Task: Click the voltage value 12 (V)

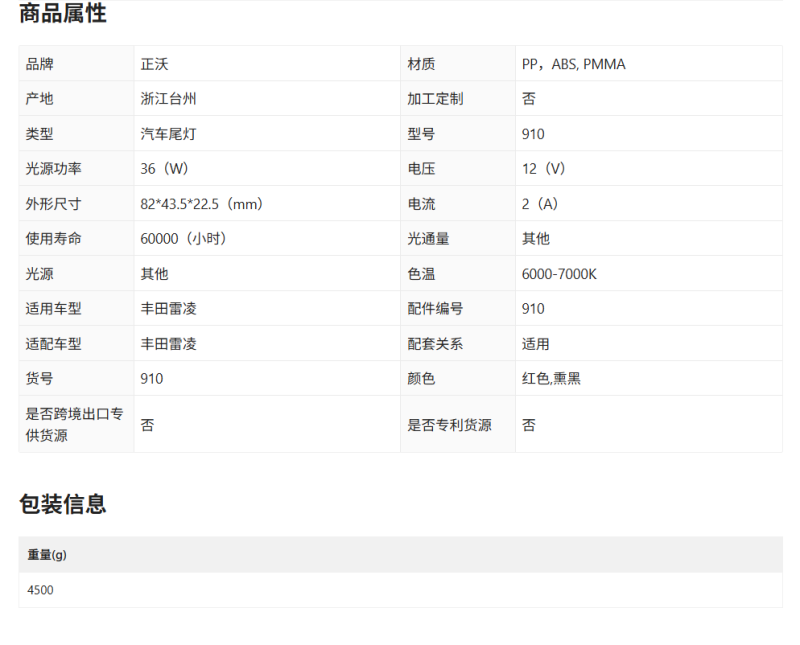Action: tap(543, 169)
